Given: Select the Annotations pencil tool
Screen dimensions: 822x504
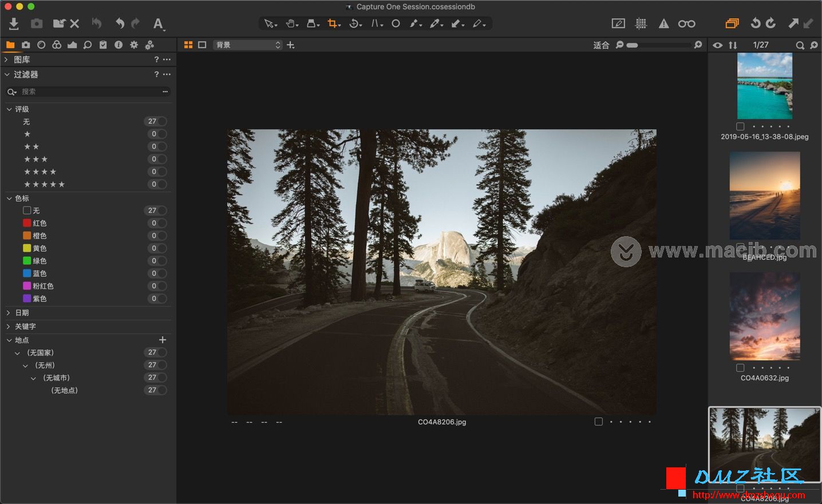Looking at the screenshot, I should [479, 23].
